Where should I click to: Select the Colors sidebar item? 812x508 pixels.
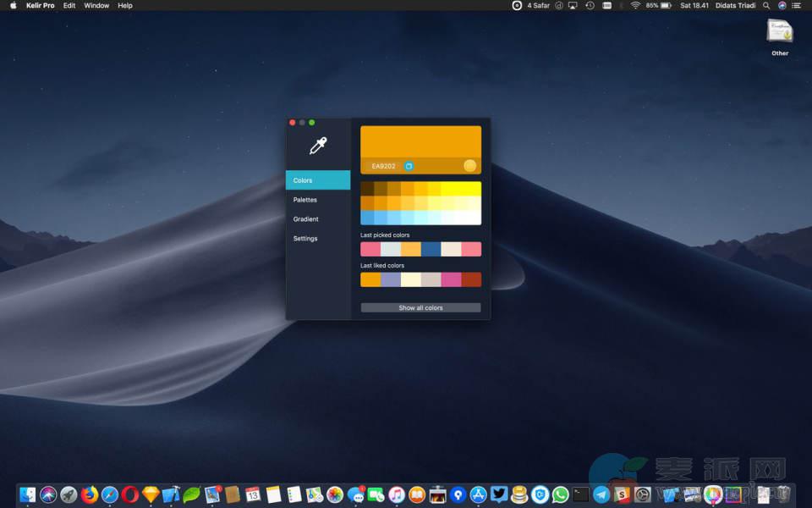tap(318, 180)
